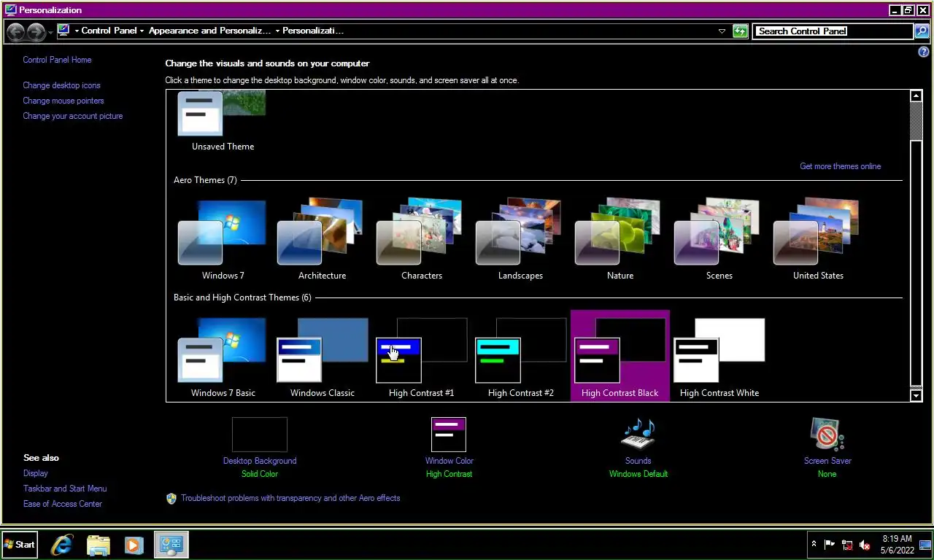Launch Internet Explorer from taskbar

[62, 544]
